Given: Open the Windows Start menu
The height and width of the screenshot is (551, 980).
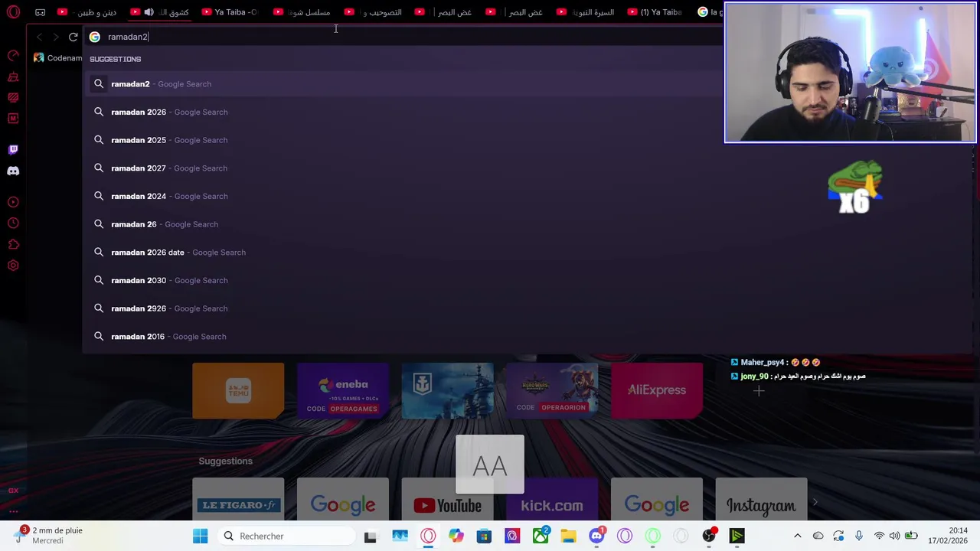Looking at the screenshot, I should [201, 536].
